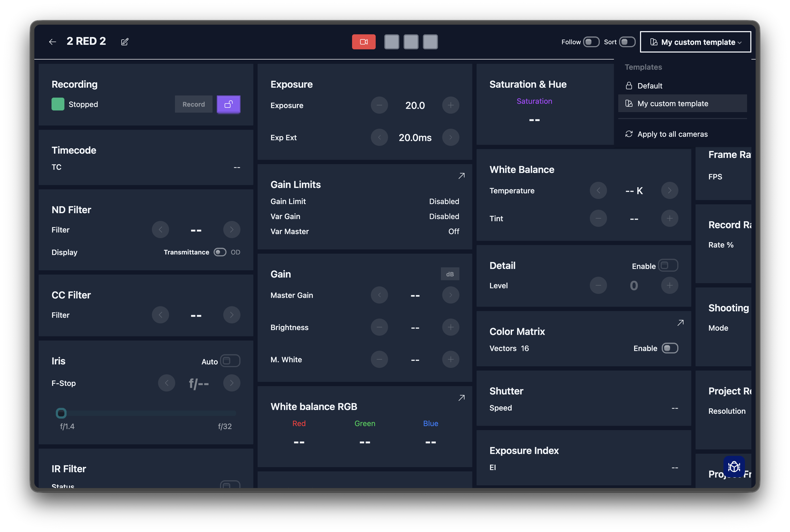Screen dimensions: 790x532
Task: Increase Tint with plus button
Action: coord(670,219)
